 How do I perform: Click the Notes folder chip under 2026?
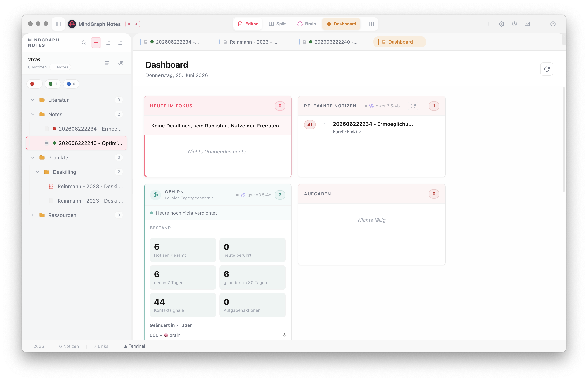pyautogui.click(x=60, y=67)
